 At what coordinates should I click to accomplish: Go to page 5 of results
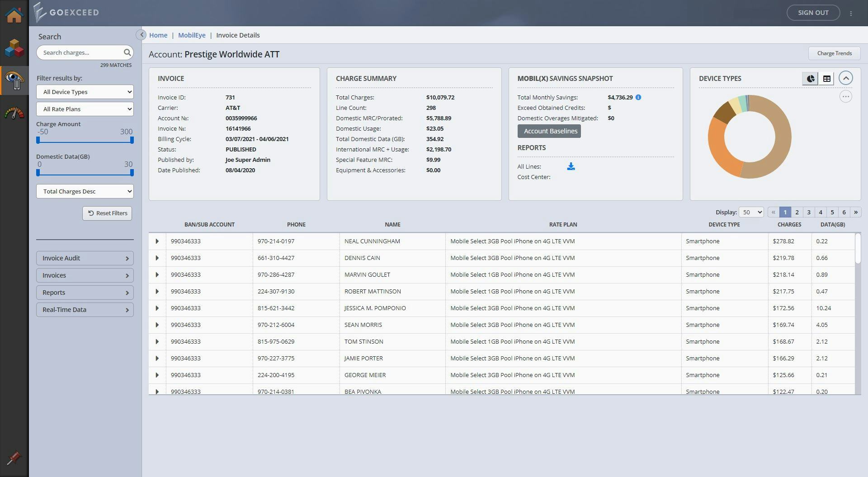[x=832, y=212]
